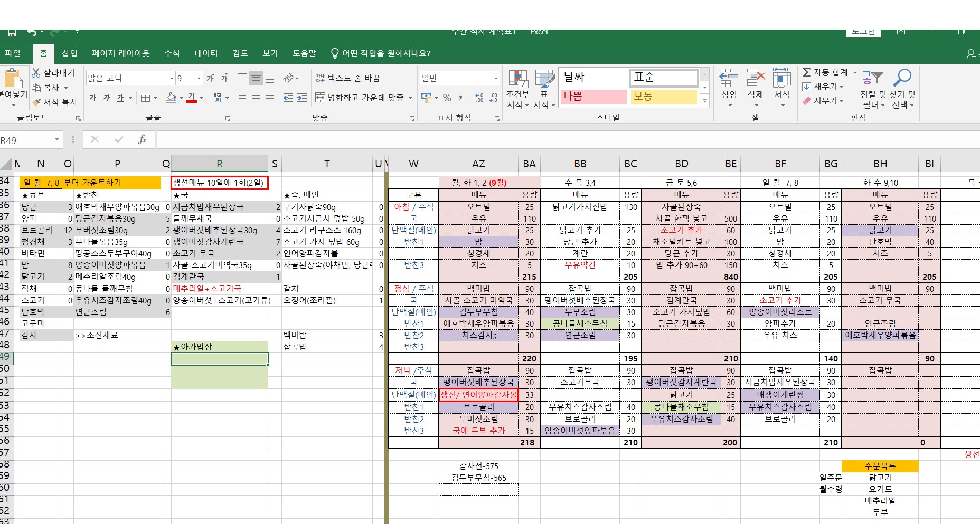Click the Wrap Text (텍스트 줄 바꿈) icon
The width and height of the screenshot is (980, 524).
(x=343, y=78)
